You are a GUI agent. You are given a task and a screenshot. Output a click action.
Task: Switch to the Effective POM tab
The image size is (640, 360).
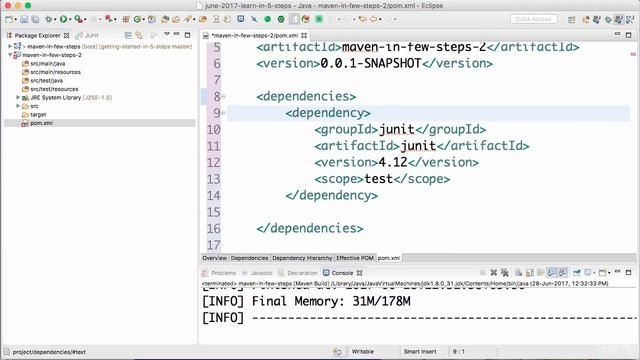tap(355, 258)
